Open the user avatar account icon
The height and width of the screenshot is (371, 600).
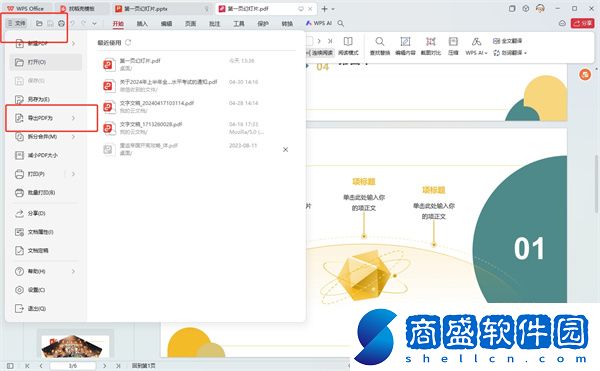tap(540, 8)
